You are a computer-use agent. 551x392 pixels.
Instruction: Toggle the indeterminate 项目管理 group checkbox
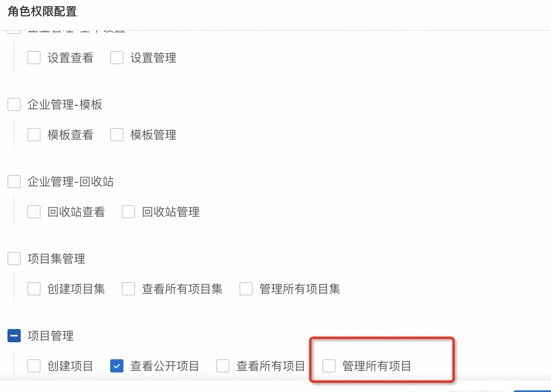coord(14,336)
